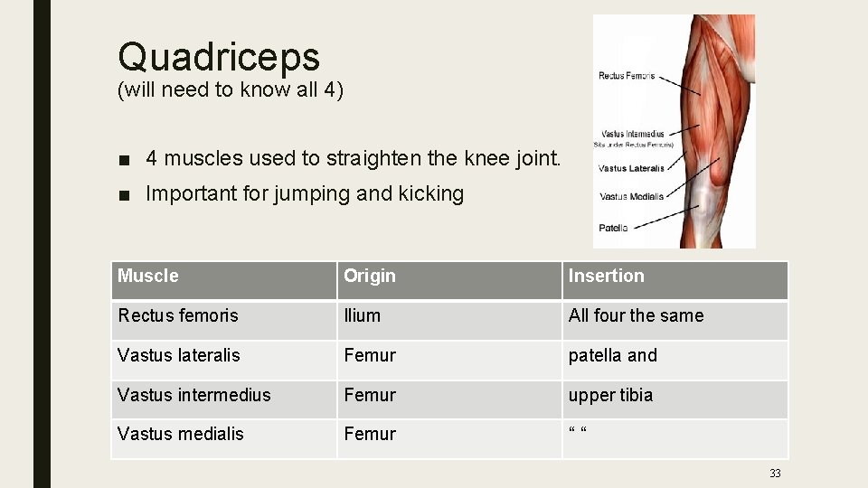
Task: Click the Ilium origin cell
Action: click(x=449, y=320)
